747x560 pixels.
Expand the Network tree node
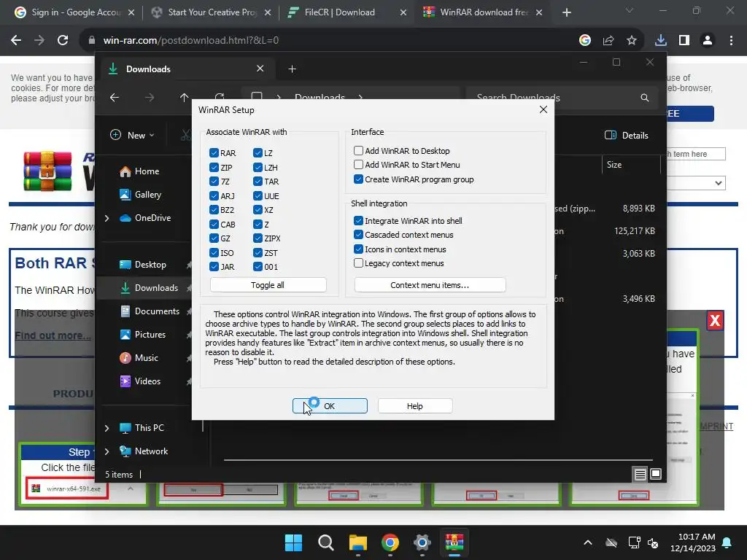coord(107,451)
